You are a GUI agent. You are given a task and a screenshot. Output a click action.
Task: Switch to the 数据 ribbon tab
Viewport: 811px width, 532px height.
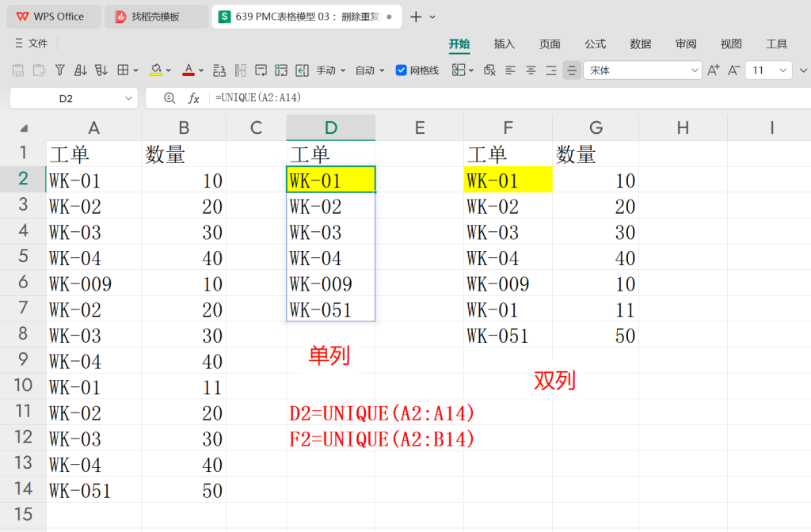click(x=640, y=44)
